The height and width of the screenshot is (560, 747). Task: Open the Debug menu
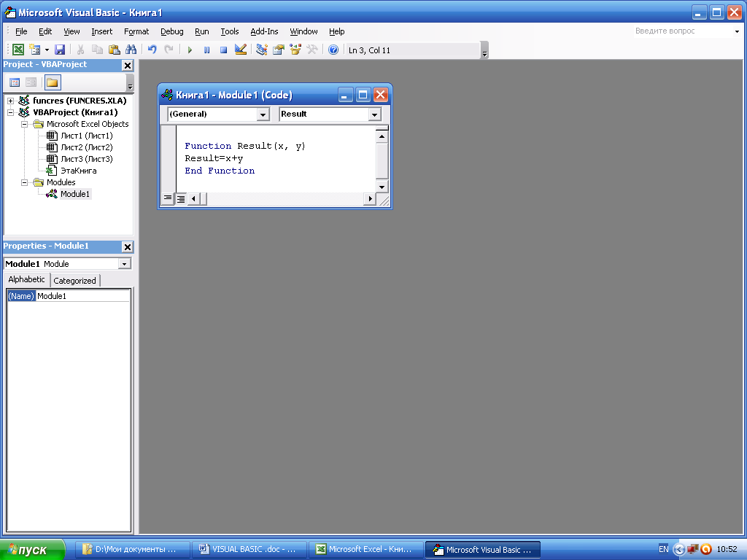coord(171,31)
